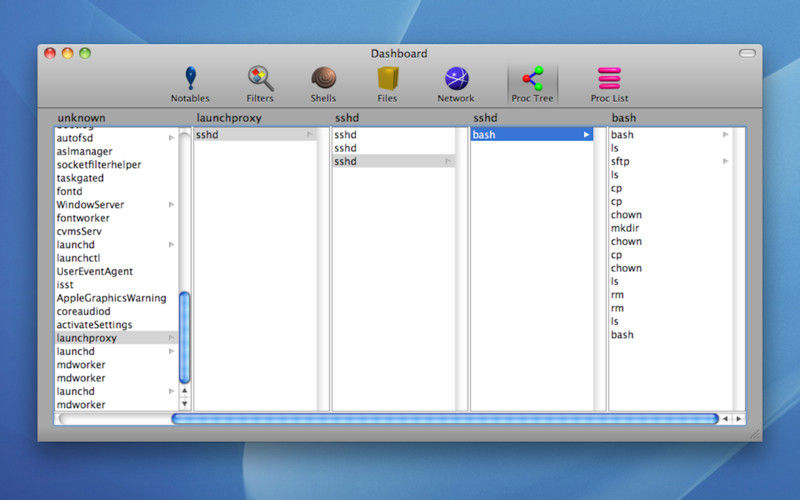This screenshot has width=800, height=500.
Task: Select isst process
Action: (x=116, y=285)
